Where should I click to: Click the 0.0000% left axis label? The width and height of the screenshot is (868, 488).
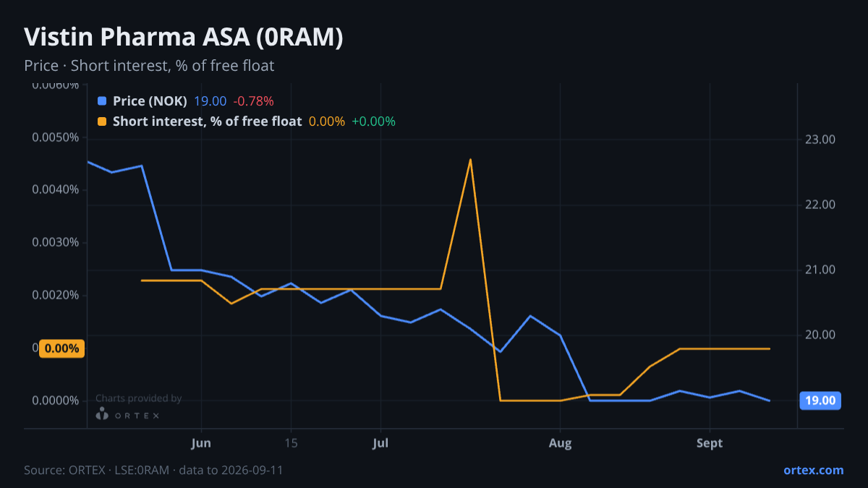[x=55, y=401]
